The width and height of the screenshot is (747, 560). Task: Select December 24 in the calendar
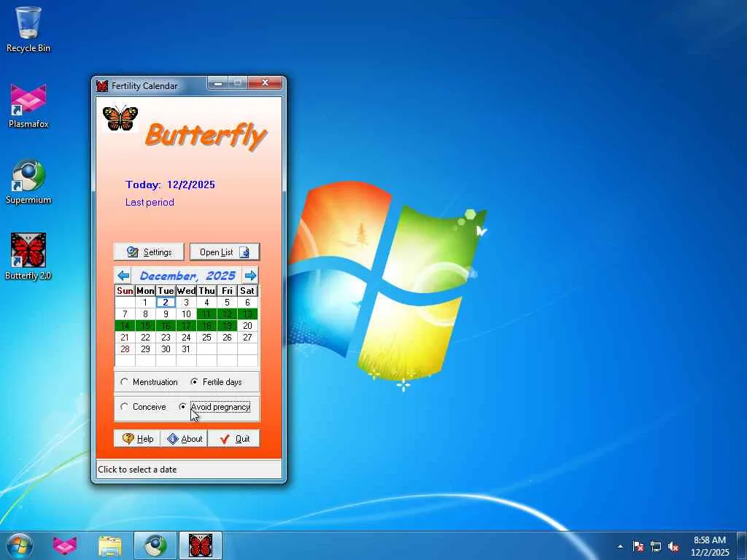point(186,338)
